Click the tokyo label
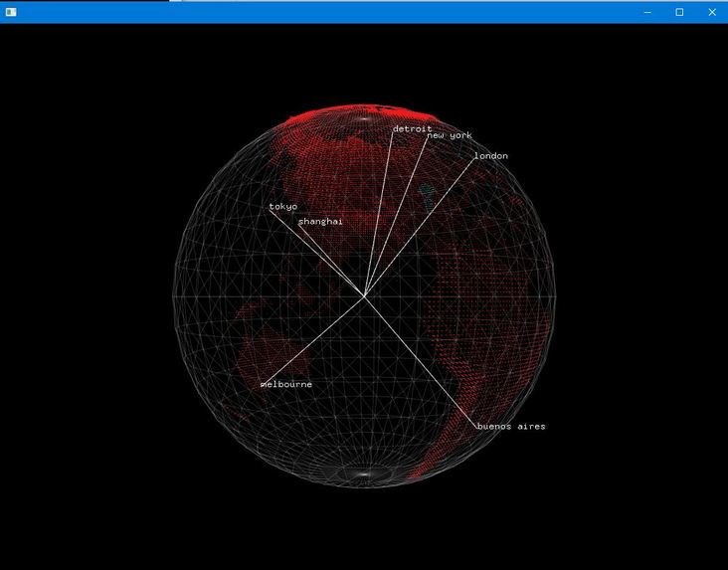The width and height of the screenshot is (728, 570). pos(283,207)
